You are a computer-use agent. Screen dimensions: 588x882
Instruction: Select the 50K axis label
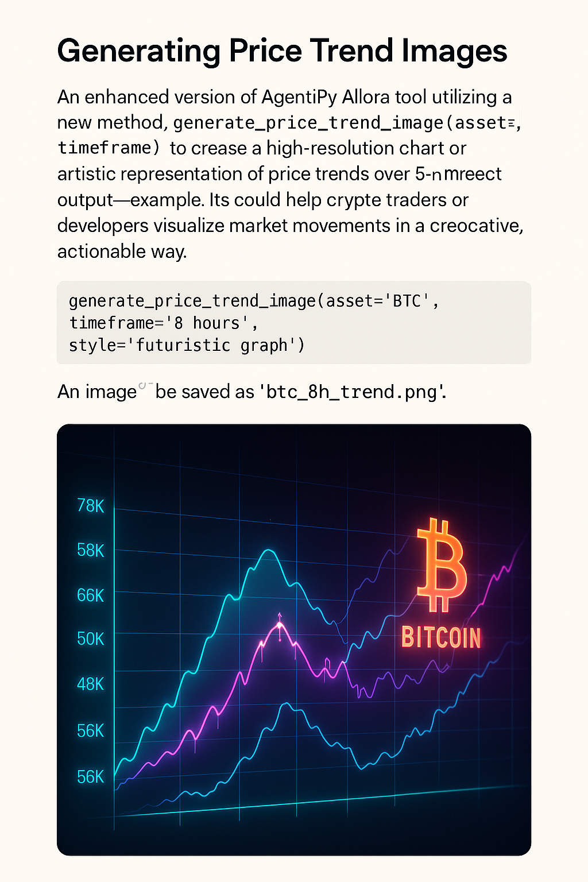[x=91, y=639]
